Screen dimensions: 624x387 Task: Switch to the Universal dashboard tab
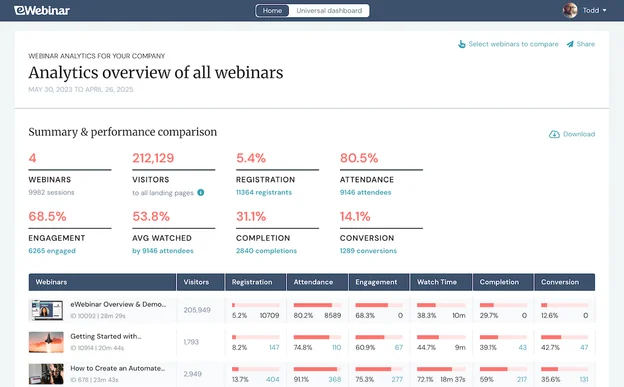click(x=329, y=11)
